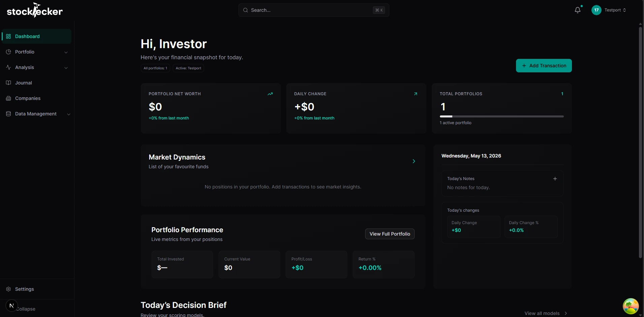Image resolution: width=644 pixels, height=317 pixels.
Task: Click the stockpecker logo
Action: click(35, 10)
